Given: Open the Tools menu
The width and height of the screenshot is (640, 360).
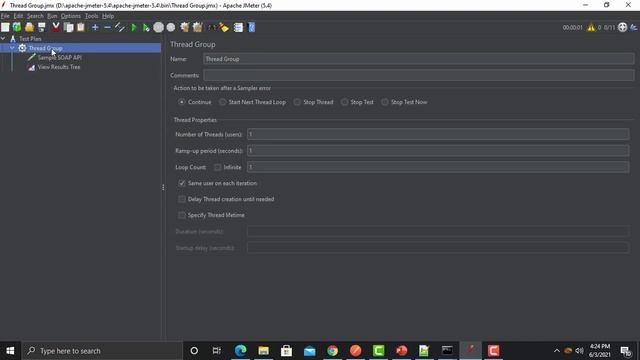Looking at the screenshot, I should coord(91,16).
